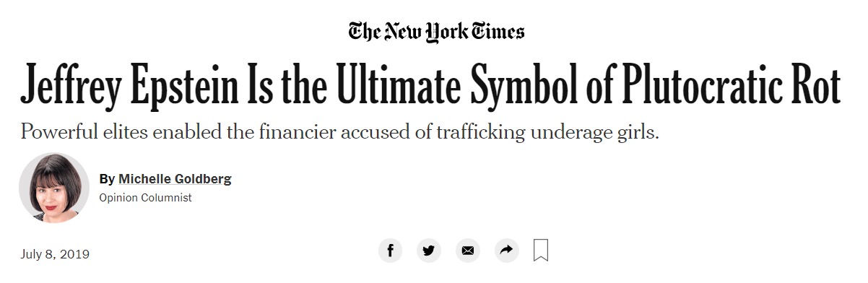
Task: Open more sharing options via arrow icon
Action: tap(507, 251)
